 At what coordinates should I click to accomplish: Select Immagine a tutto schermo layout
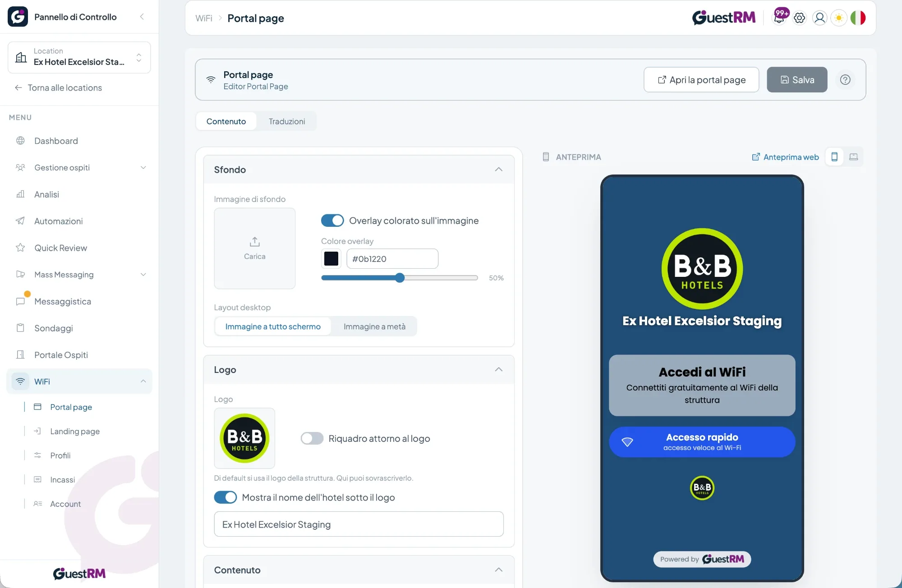tap(273, 326)
